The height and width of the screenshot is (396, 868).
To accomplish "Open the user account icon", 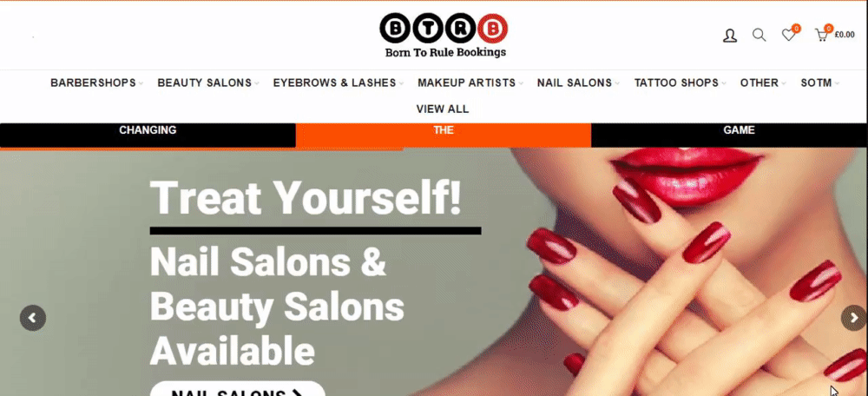I will (730, 36).
